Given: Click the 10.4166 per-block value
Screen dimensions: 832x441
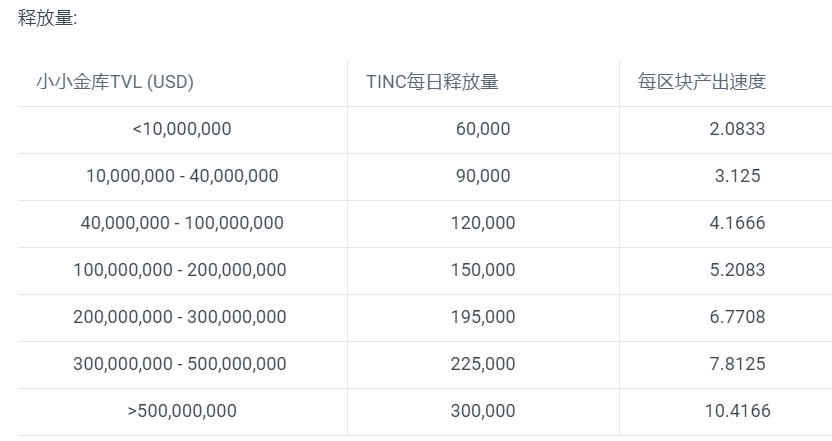Looking at the screenshot, I should [737, 411].
